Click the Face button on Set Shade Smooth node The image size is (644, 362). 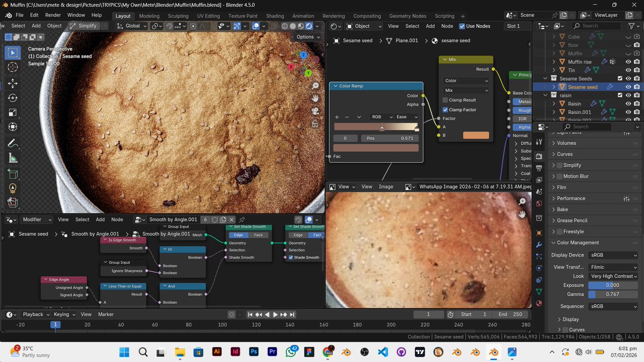point(258,235)
